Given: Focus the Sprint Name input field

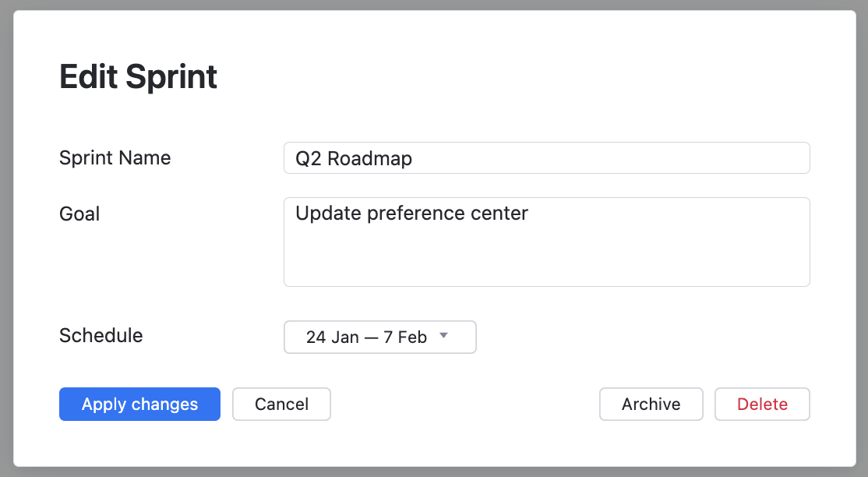Looking at the screenshot, I should [545, 158].
